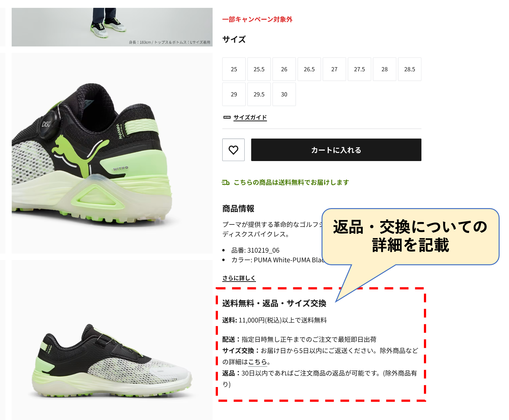This screenshot has width=509, height=420.
Task: Open the rear heel view shoe image
Action: pos(112,153)
